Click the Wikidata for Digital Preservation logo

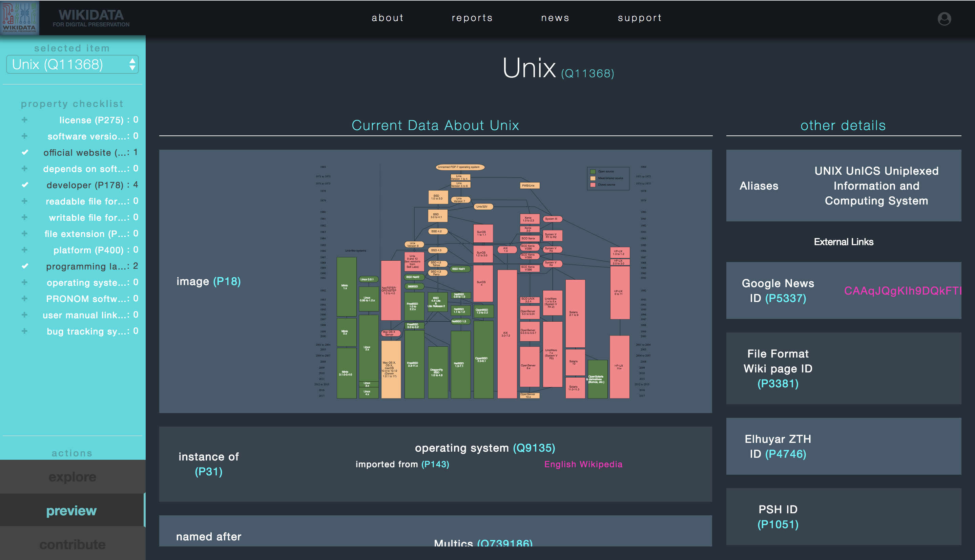pos(20,18)
